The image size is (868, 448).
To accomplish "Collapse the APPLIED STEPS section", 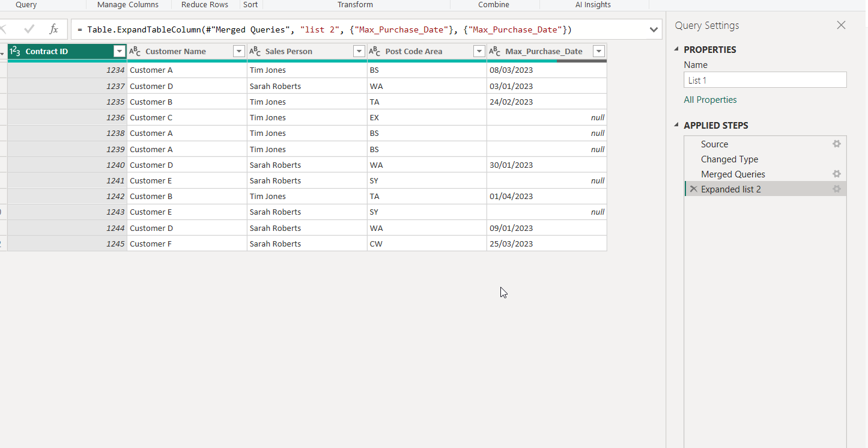I will [x=677, y=126].
